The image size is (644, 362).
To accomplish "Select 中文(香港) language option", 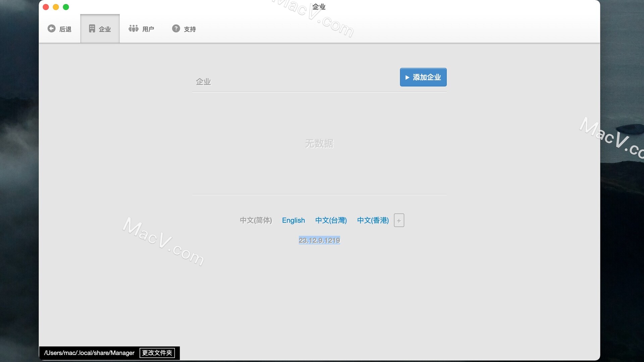I will click(372, 220).
